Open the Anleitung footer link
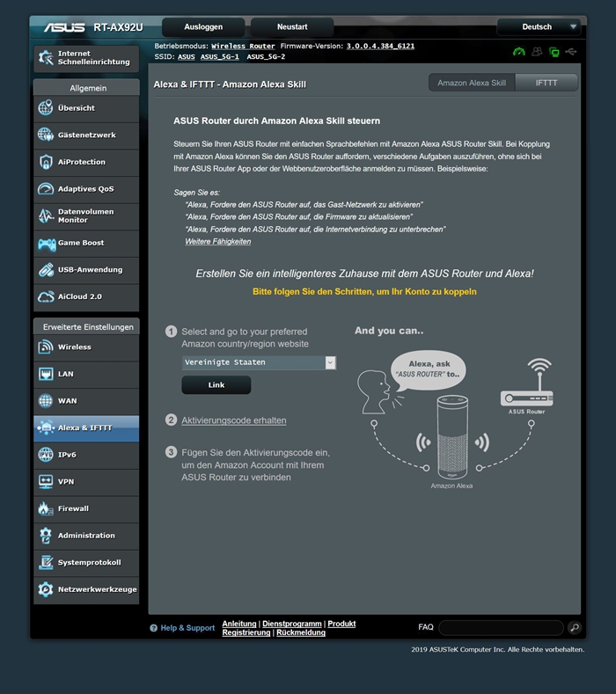 pyautogui.click(x=239, y=624)
